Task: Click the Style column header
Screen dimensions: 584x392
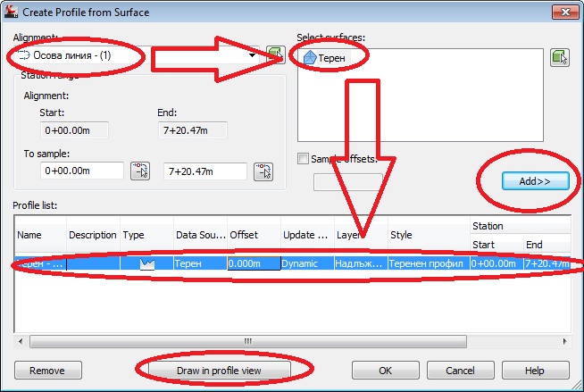Action: tap(429, 235)
